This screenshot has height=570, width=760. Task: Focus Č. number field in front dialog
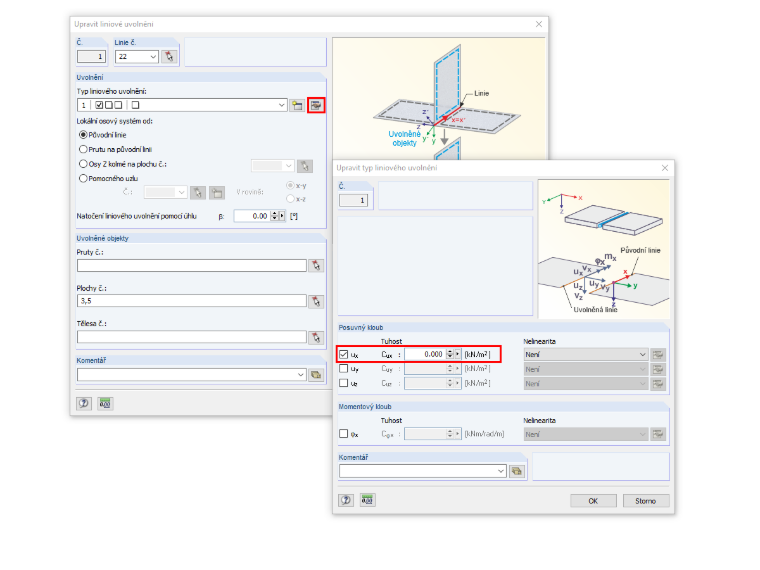tap(354, 200)
